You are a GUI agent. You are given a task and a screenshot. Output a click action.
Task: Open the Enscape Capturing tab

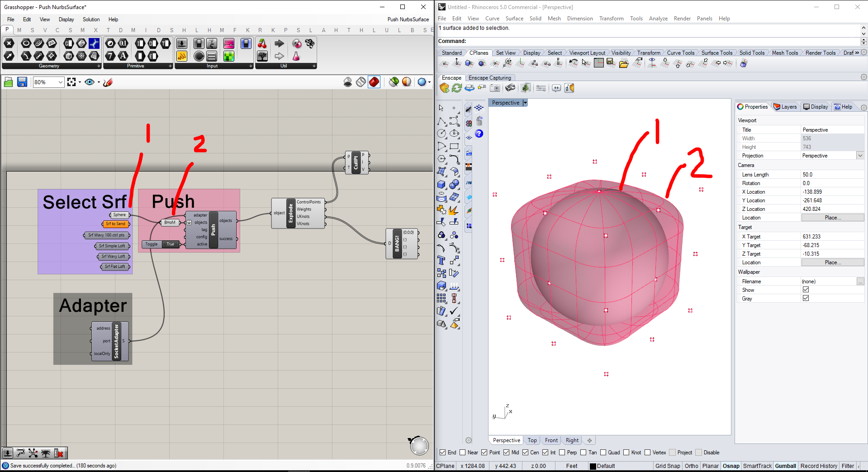click(489, 78)
